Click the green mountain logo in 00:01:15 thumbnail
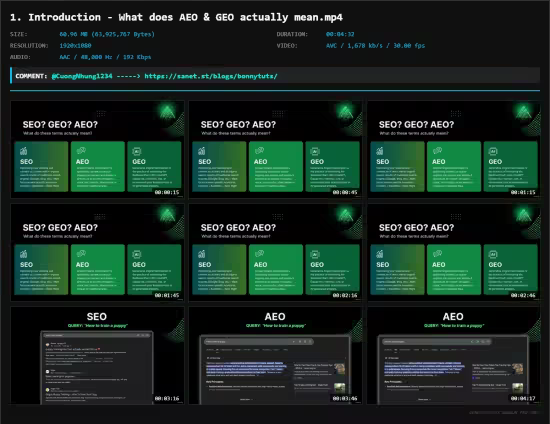The image size is (550, 424). (524, 112)
